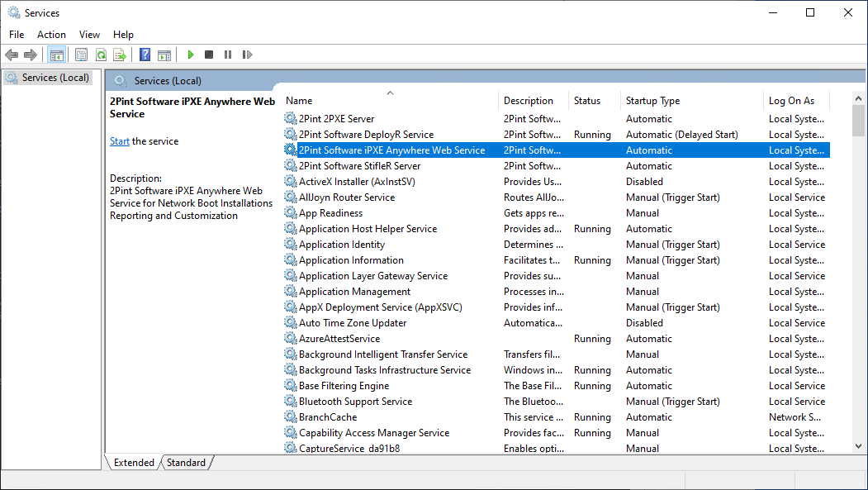The height and width of the screenshot is (490, 868).
Task: Click the Back arrow in toolbar
Action: [x=12, y=55]
